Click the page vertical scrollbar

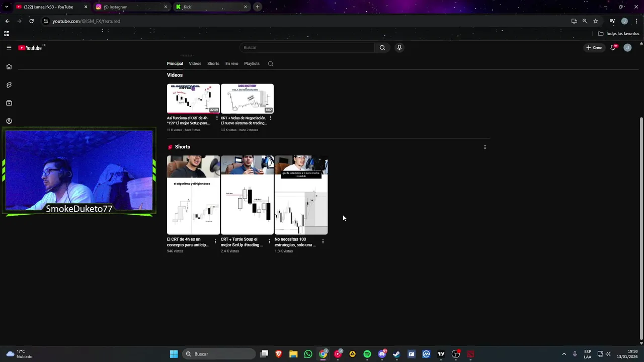(x=641, y=229)
